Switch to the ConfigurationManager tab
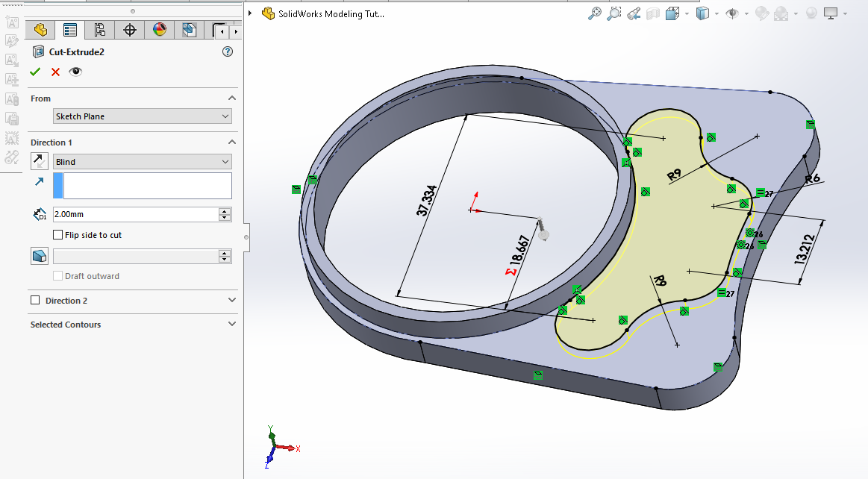The image size is (868, 479). [99, 30]
